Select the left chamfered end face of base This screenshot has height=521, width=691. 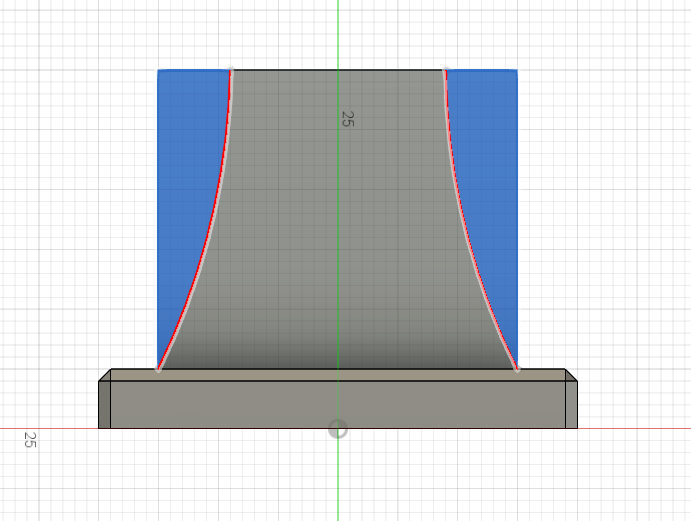tap(104, 404)
